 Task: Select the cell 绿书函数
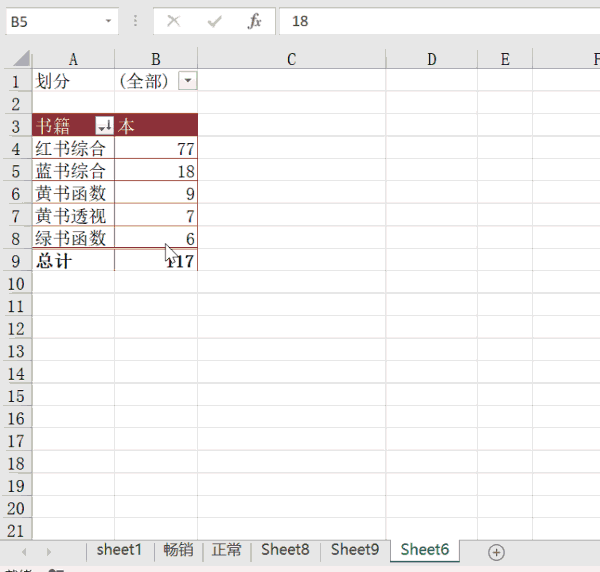click(x=73, y=238)
